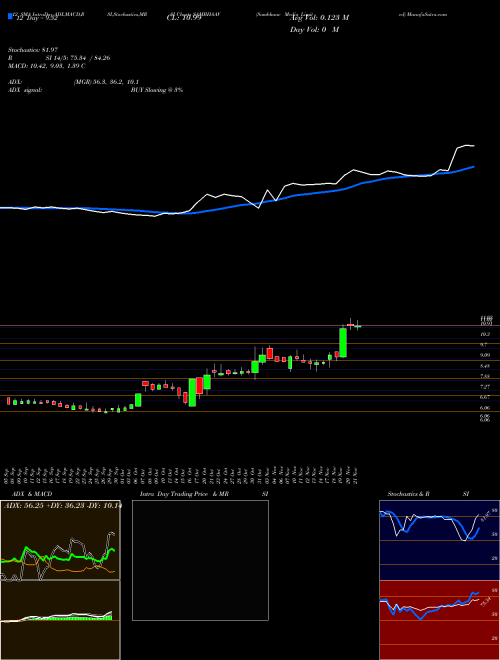500x660 pixels.
Task: Click the blue 12 Day SMA legend square
Action: 10,17
